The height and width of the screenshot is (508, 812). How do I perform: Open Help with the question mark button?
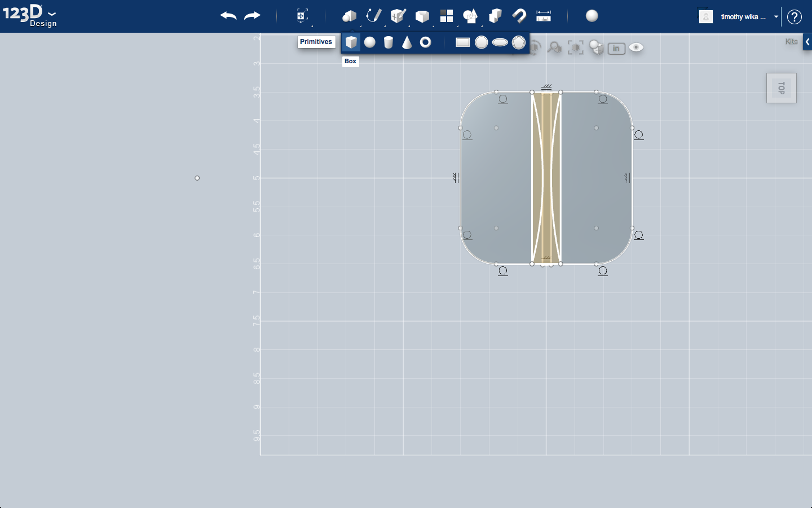794,16
